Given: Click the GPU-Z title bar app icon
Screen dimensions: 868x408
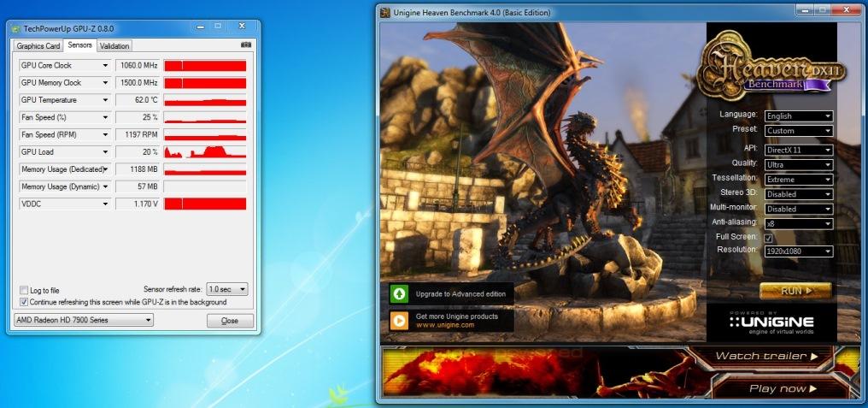Looking at the screenshot, I should 15,28.
